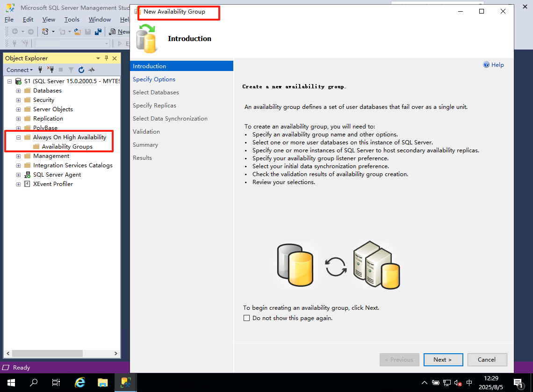Click the SQL Server Agent icon in the tree
This screenshot has width=533, height=392.
pos(27,175)
